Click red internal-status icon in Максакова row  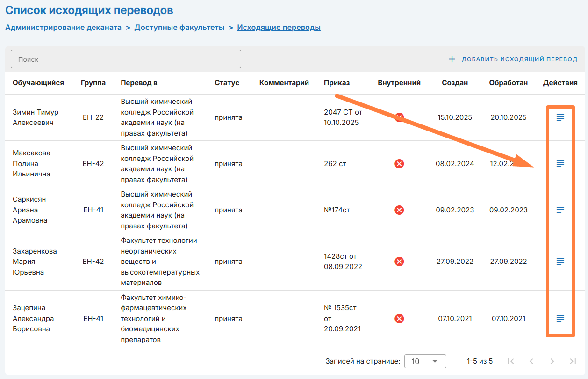pos(399,164)
